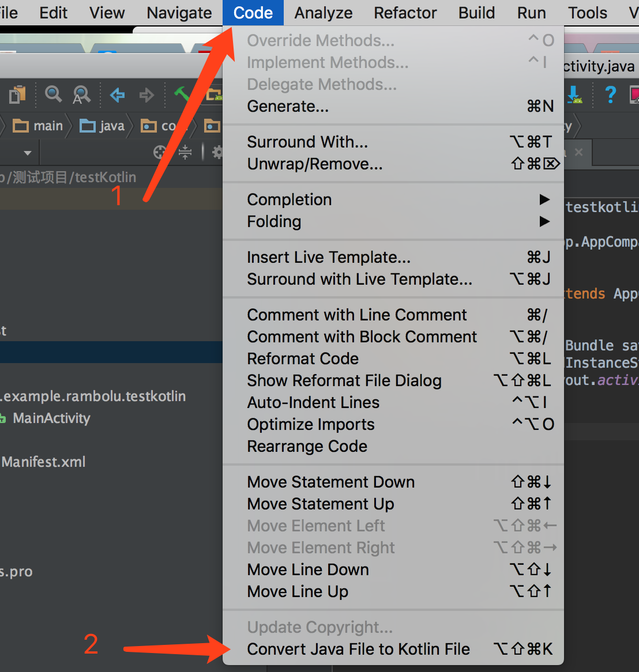Choose Move Line Down
This screenshot has height=672, width=639.
click(x=393, y=569)
